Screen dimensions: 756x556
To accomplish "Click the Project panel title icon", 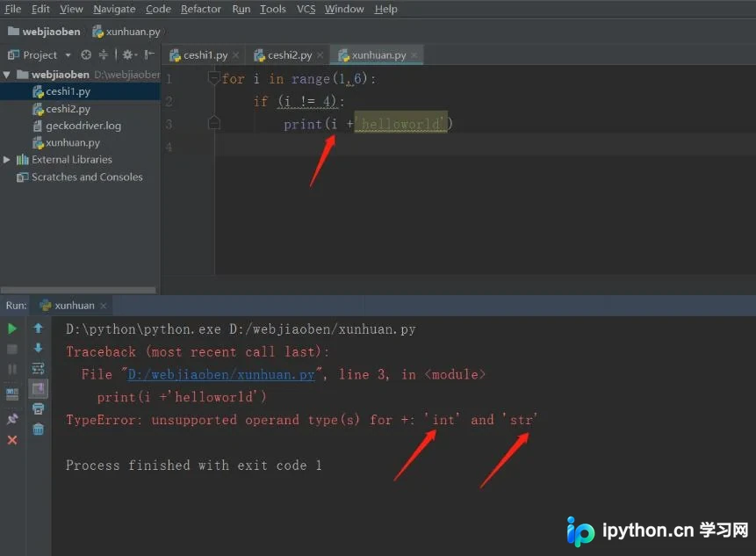I will [x=13, y=55].
